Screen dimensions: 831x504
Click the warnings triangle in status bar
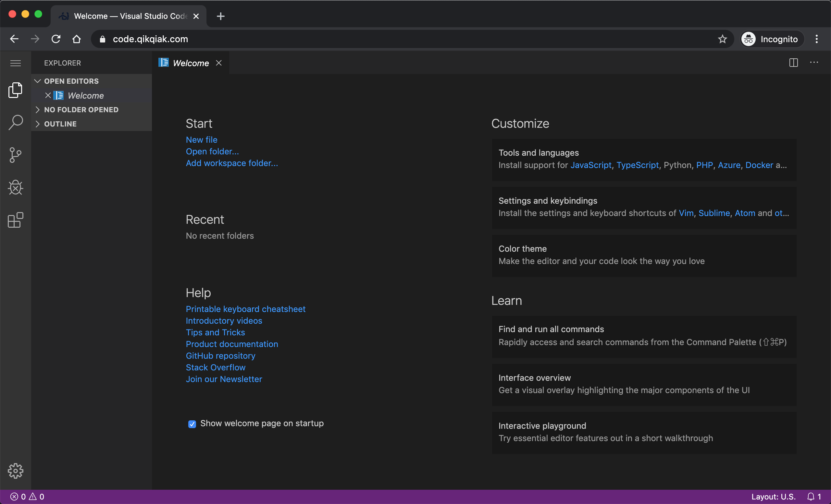click(37, 497)
